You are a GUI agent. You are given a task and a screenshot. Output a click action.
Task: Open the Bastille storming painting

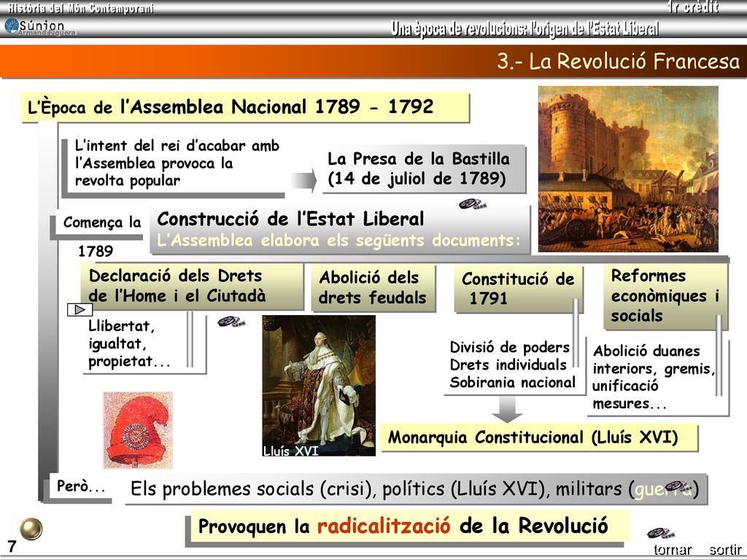[x=628, y=169]
